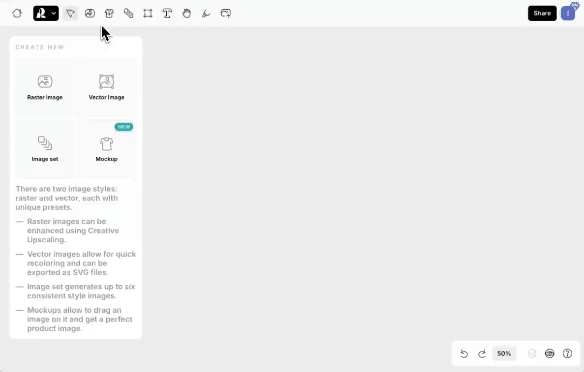
Task: Click the upload image icon
Action: tap(226, 13)
